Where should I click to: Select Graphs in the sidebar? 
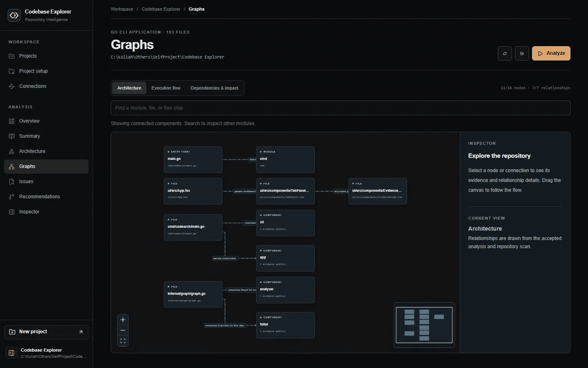tap(46, 166)
